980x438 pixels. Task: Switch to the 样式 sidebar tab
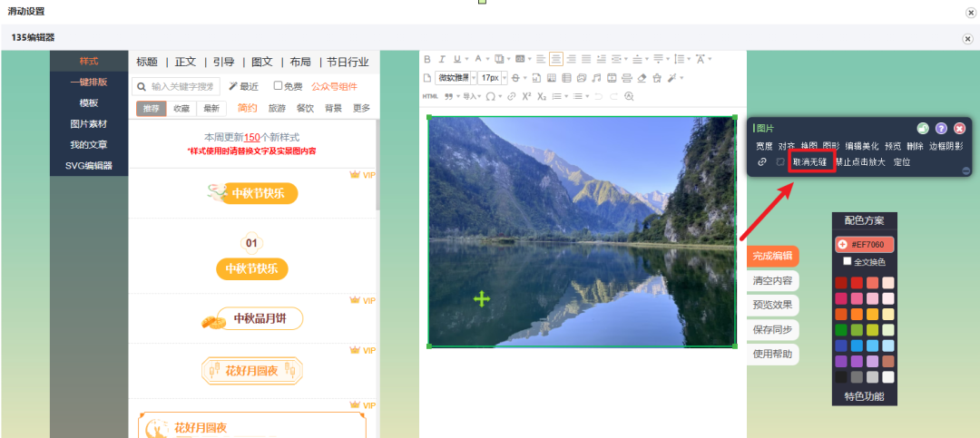[89, 62]
